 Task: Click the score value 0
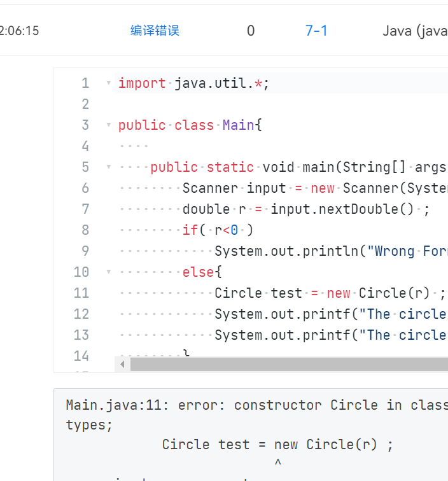click(251, 31)
